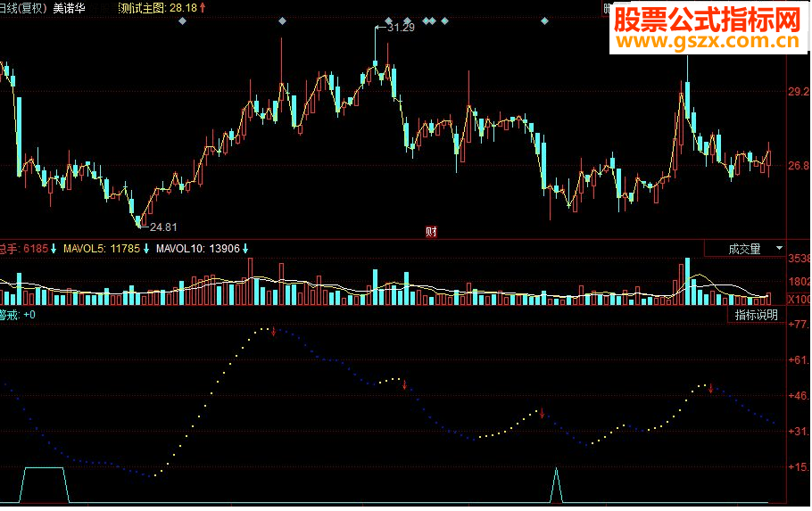812x511 pixels.
Task: Click the cyan down arrow after 6185
Action: pos(54,249)
